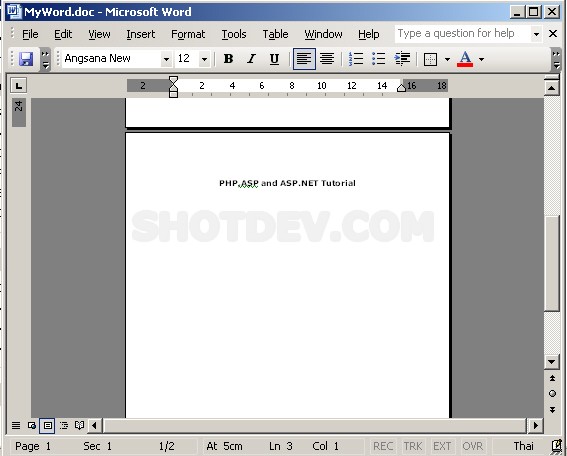Viewport: 567px width, 456px height.
Task: Click the Page 1 status bar entry
Action: 33,446
